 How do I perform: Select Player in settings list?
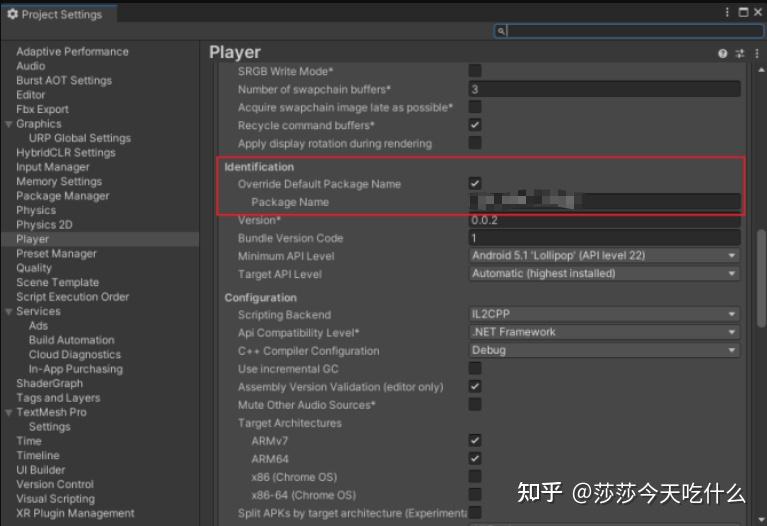[x=32, y=239]
